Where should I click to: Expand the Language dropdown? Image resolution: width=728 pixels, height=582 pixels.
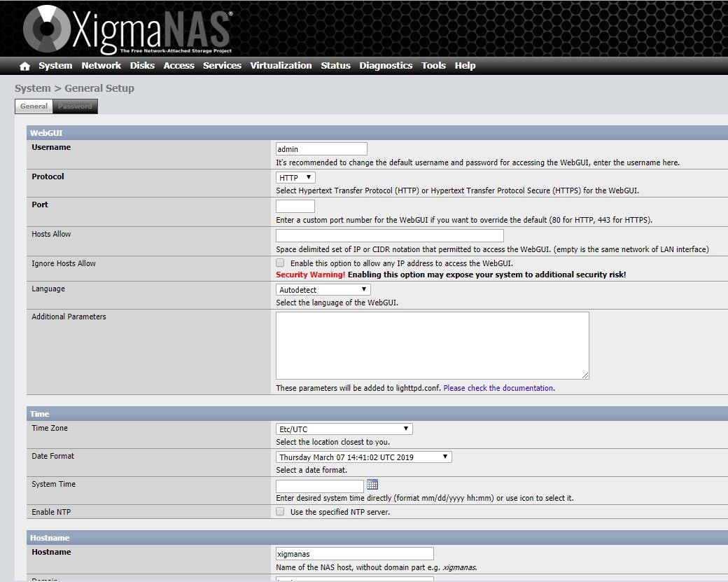point(323,289)
